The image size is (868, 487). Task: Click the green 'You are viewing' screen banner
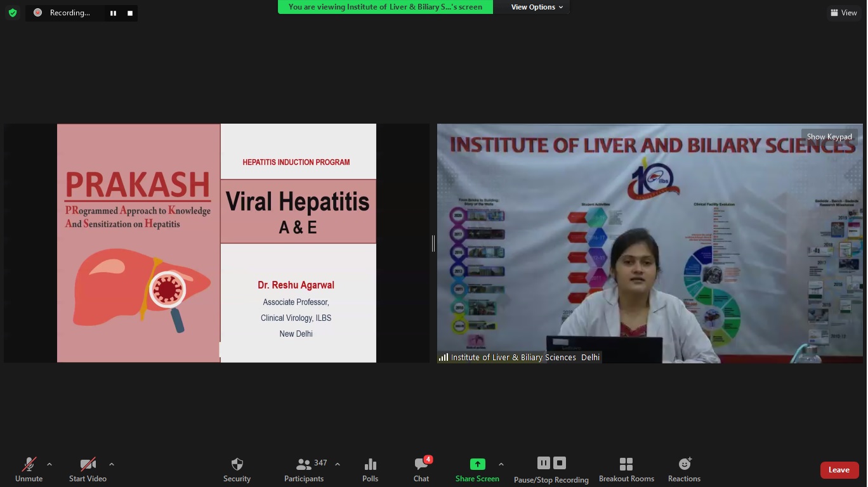click(385, 7)
